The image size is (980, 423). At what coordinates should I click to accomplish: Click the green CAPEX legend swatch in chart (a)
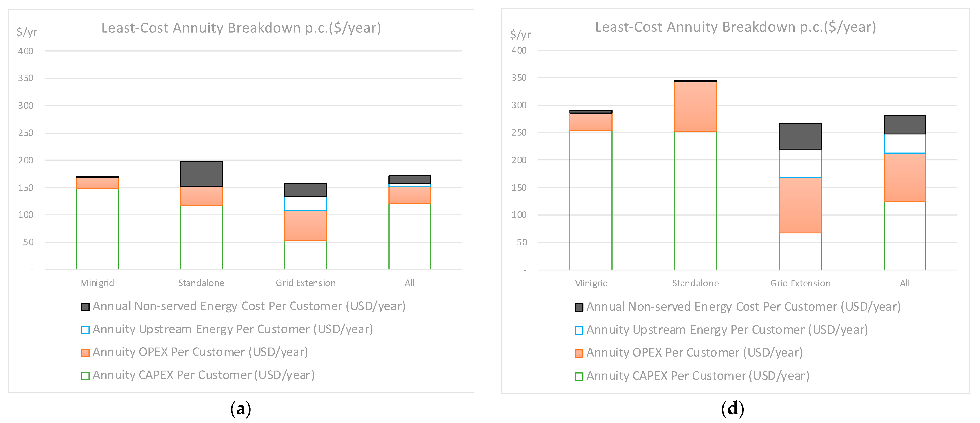tap(85, 376)
